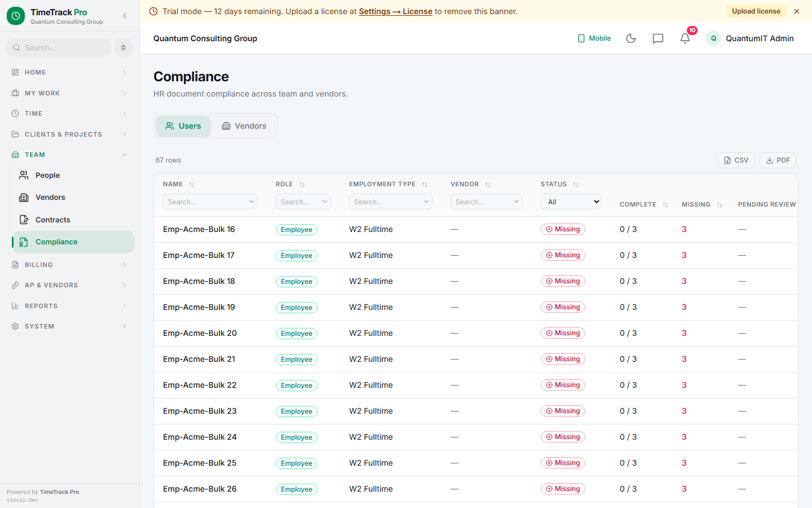This screenshot has height=508, width=812.
Task: Toggle dark mode with the moon icon
Action: tap(631, 38)
